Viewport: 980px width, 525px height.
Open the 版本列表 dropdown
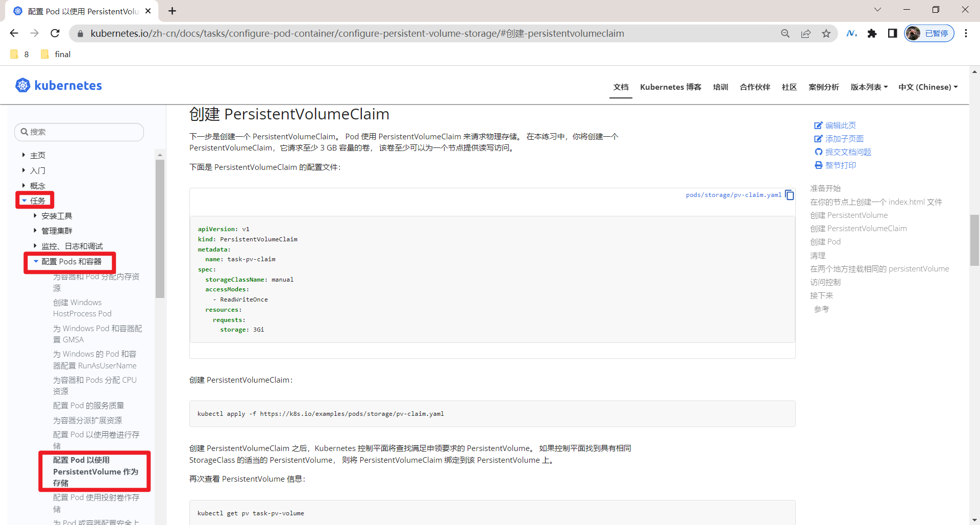[869, 87]
